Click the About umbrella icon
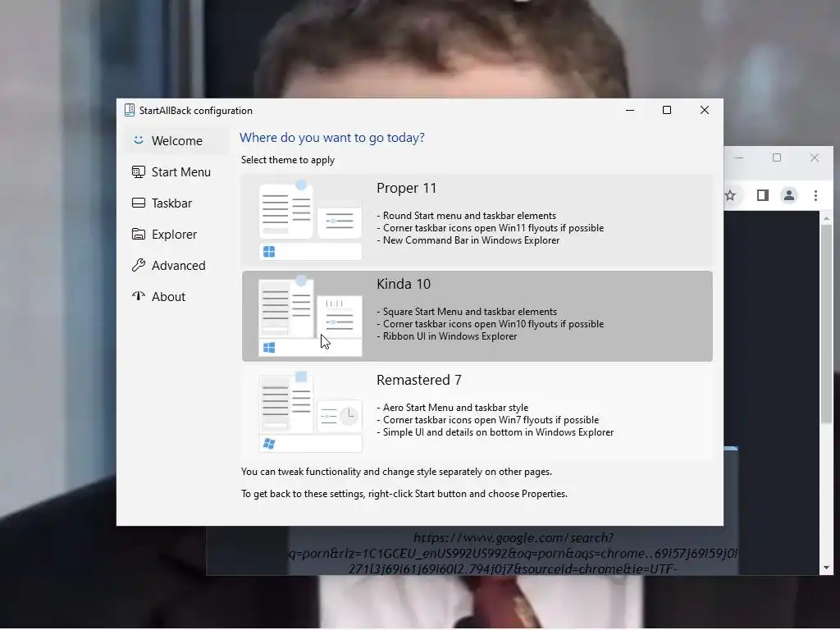Viewport: 840px width, 630px height. 138,295
